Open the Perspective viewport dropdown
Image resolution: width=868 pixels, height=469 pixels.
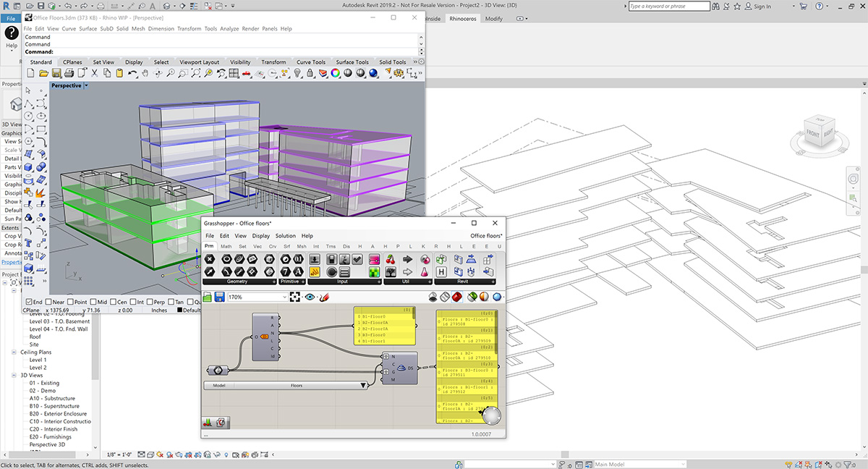click(85, 85)
